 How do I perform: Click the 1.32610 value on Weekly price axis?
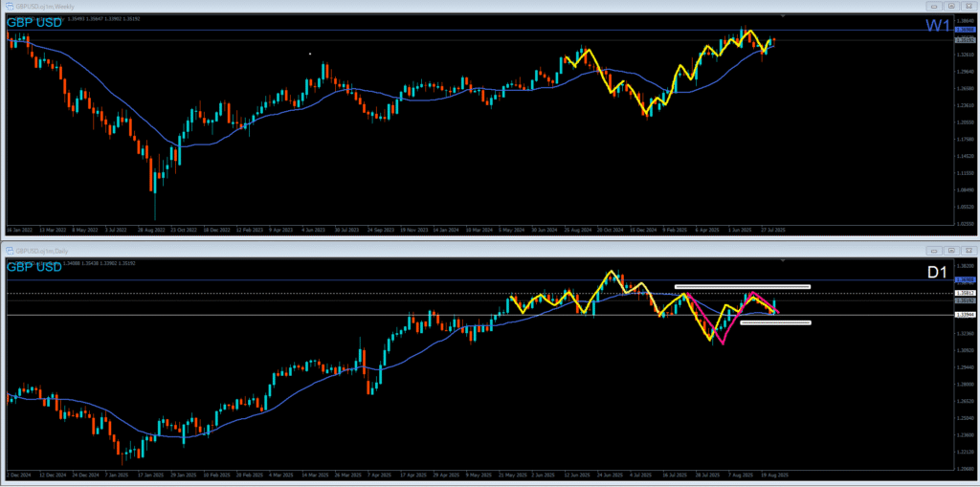coord(965,55)
